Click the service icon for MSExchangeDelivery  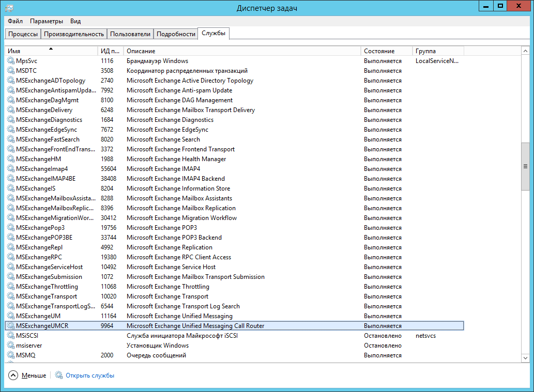click(x=11, y=110)
